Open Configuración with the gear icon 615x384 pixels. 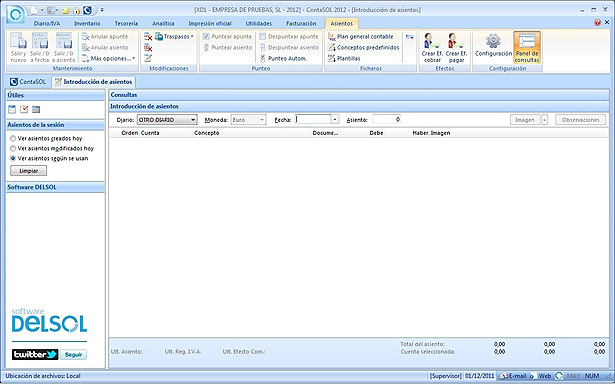[x=493, y=45]
